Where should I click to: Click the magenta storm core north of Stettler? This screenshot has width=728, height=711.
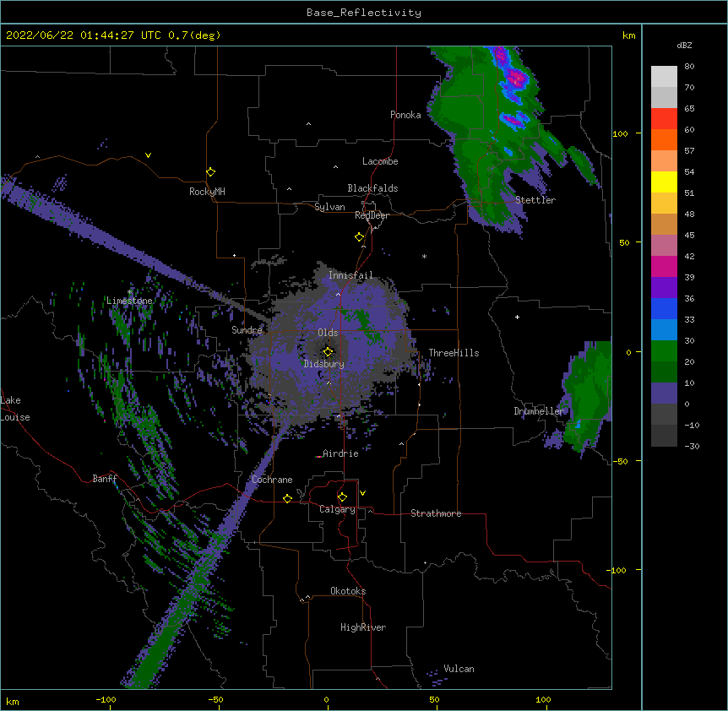[x=516, y=79]
